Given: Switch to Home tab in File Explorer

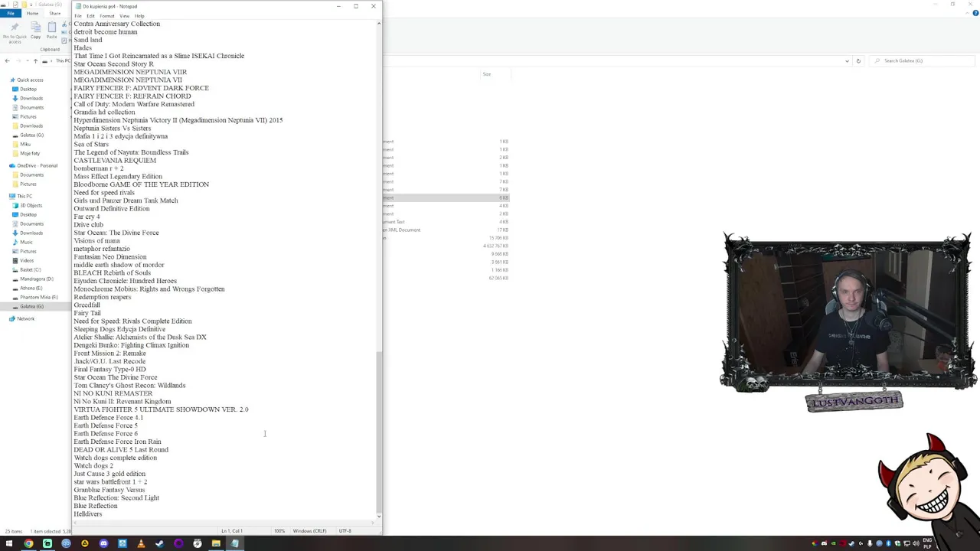Looking at the screenshot, I should point(32,13).
